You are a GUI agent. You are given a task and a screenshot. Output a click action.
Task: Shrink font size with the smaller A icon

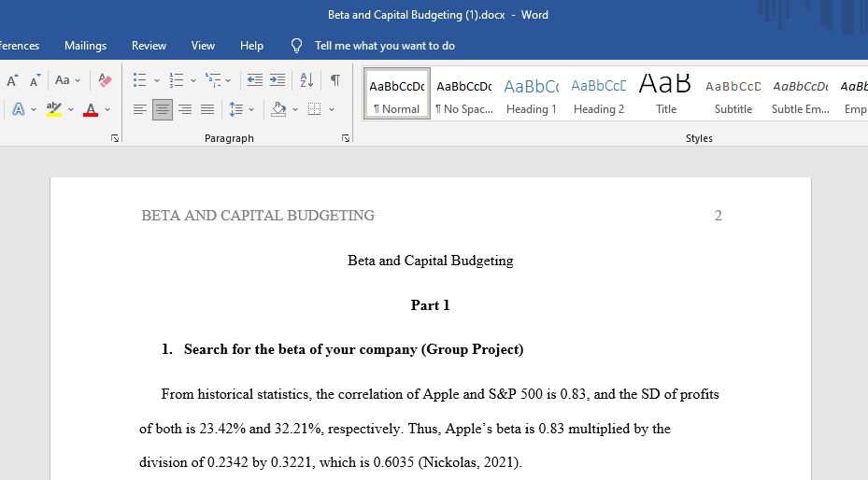[x=35, y=80]
